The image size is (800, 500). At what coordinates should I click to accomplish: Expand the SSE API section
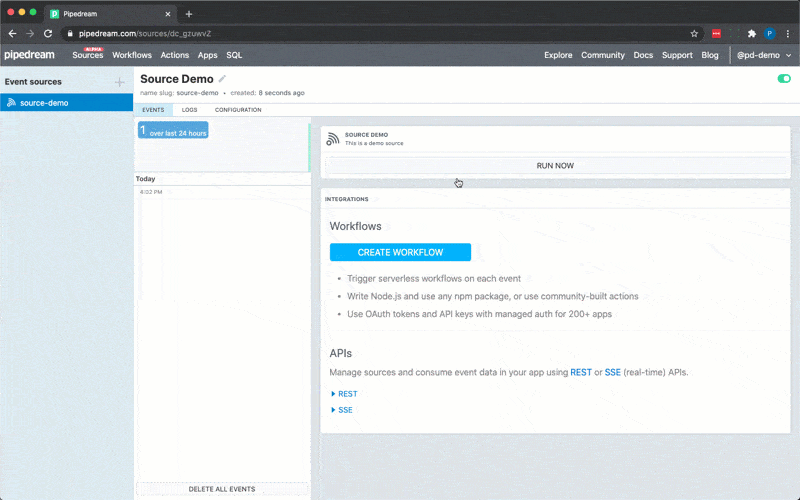pyautogui.click(x=342, y=410)
